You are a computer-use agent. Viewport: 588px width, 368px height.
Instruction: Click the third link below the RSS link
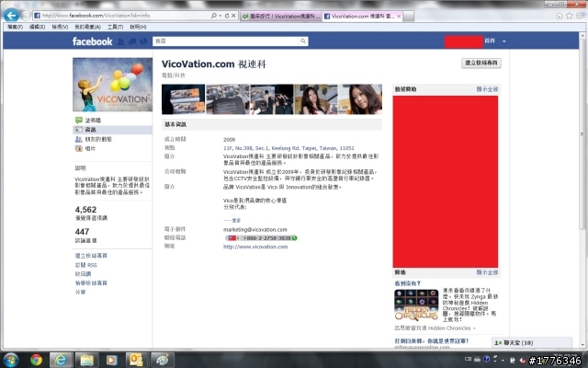pyautogui.click(x=80, y=293)
